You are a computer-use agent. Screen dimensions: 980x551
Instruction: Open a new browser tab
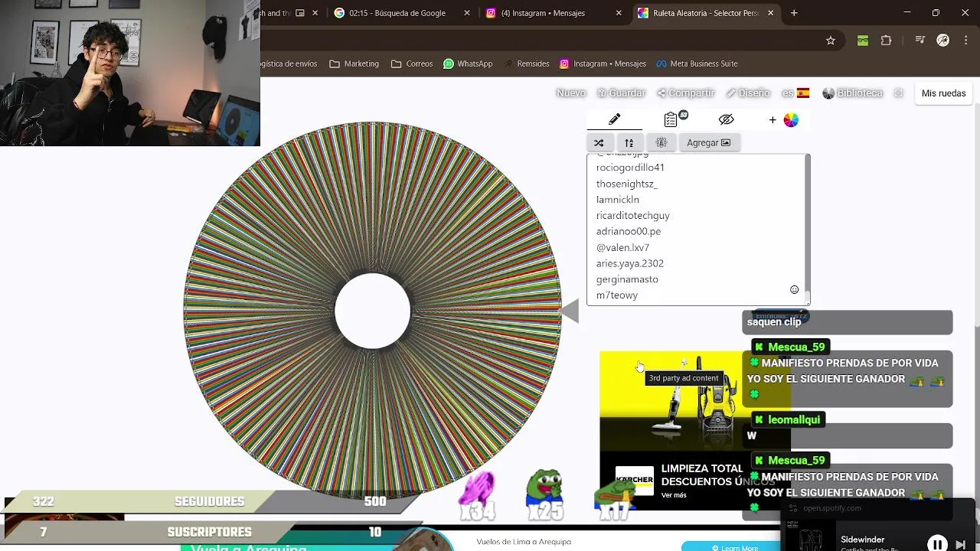pyautogui.click(x=794, y=13)
